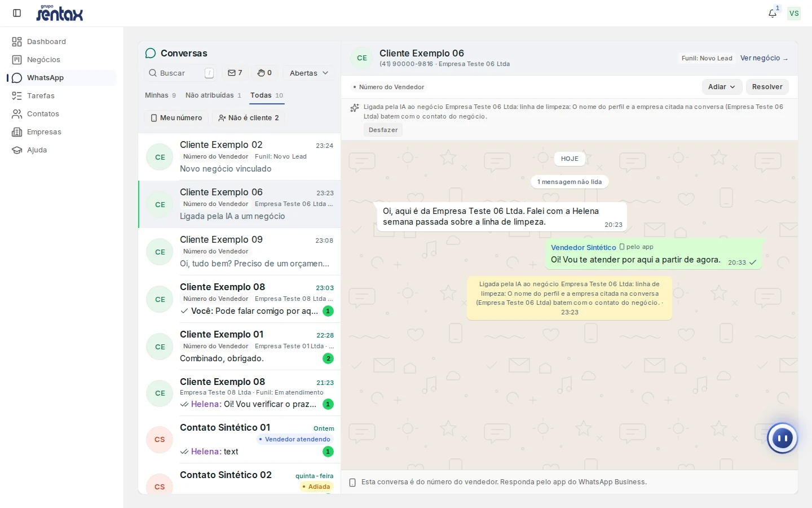
Task: Click the Funil: Novo Lead badge
Action: coord(707,58)
